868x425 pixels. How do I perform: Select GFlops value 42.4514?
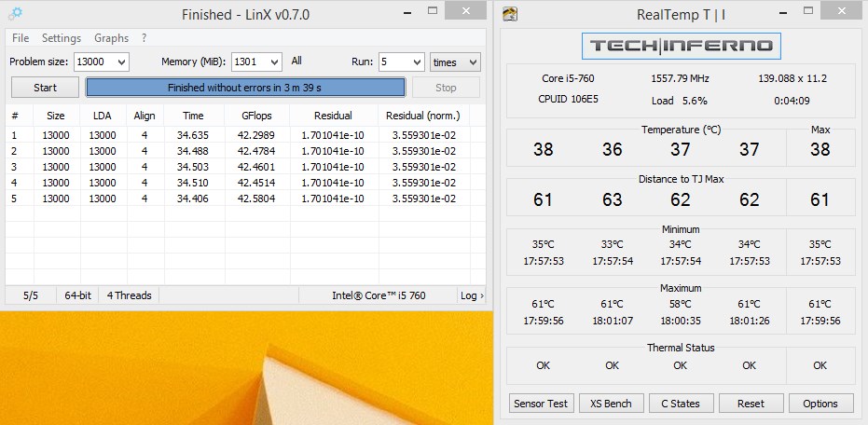pyautogui.click(x=256, y=183)
